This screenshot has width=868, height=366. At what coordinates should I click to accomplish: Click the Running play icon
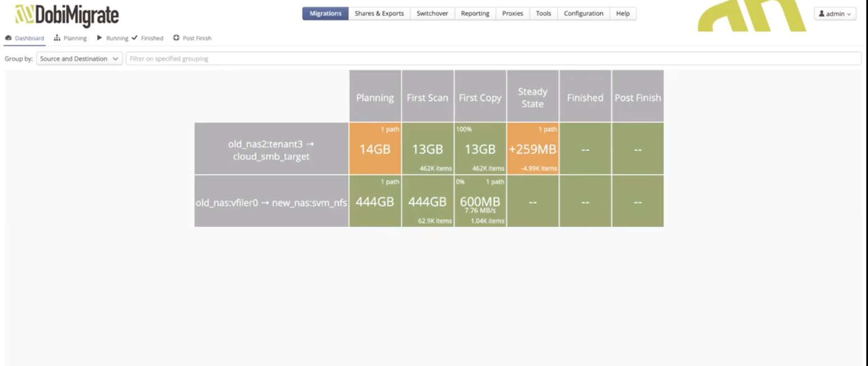(x=99, y=39)
